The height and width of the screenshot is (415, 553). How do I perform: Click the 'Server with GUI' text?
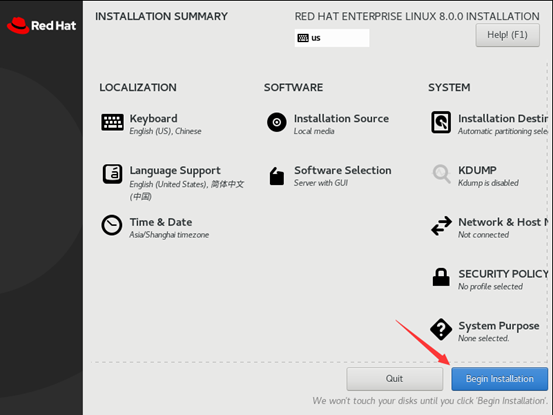[x=321, y=183]
